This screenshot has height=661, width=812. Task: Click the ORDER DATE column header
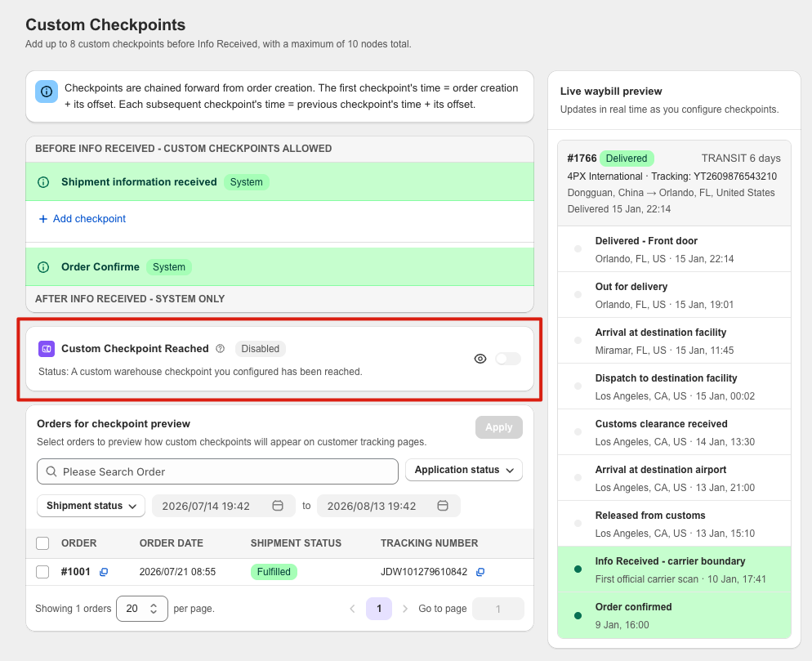pyautogui.click(x=171, y=543)
